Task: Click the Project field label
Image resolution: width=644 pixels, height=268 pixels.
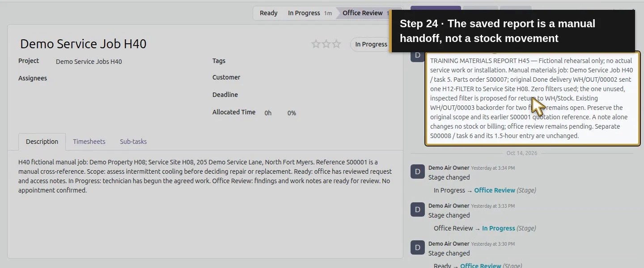Action: coord(29,61)
